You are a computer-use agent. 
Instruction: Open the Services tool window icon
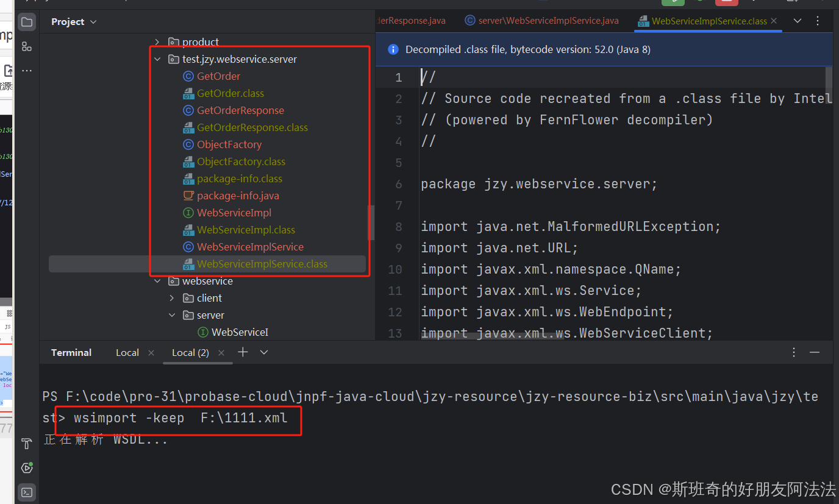click(26, 467)
